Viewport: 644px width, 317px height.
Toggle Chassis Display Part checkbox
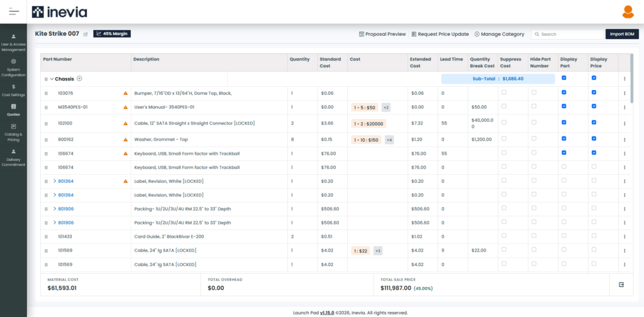tap(564, 78)
